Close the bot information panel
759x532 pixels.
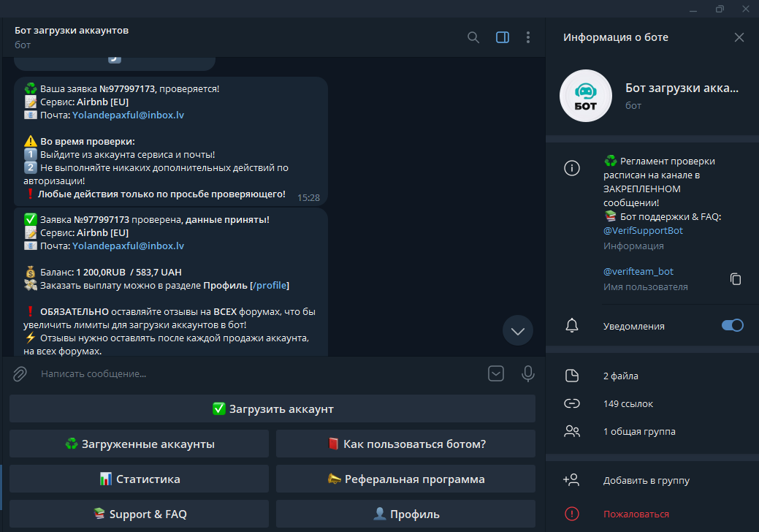[739, 37]
